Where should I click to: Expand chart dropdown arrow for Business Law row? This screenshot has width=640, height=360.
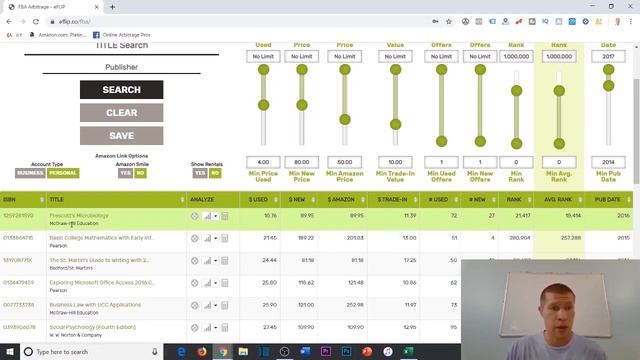[216, 305]
